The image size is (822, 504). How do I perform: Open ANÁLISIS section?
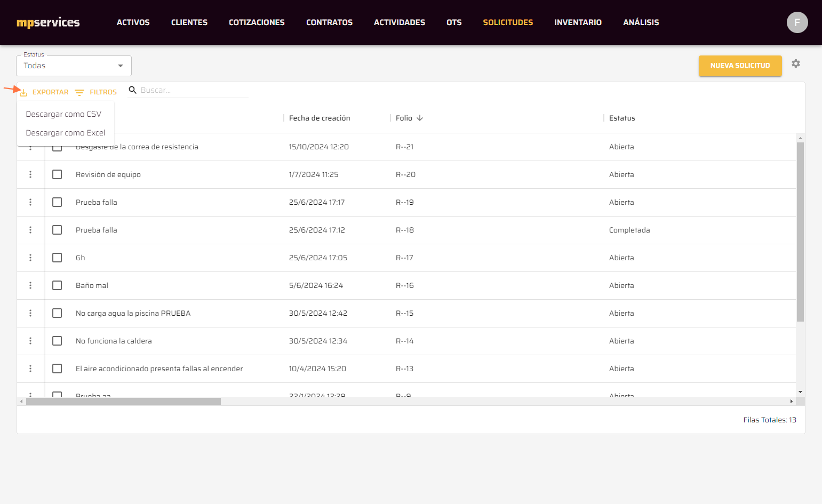click(641, 22)
